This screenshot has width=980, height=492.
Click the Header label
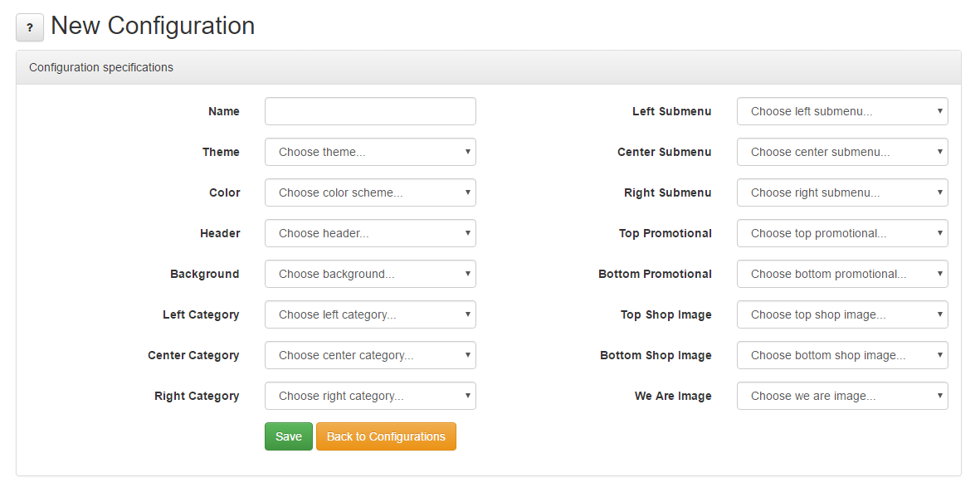220,233
